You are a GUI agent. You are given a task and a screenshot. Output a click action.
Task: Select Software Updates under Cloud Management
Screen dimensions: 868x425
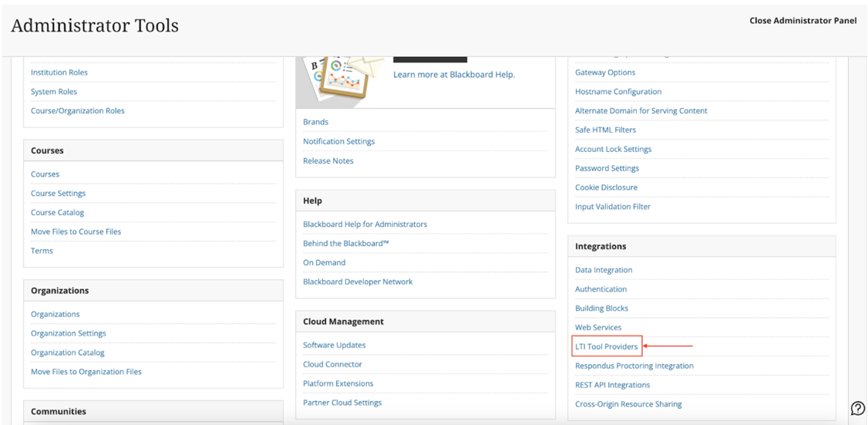pos(334,346)
